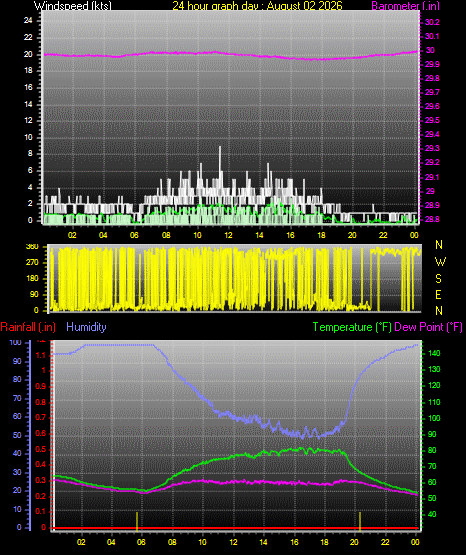Click temperature axis value "120"
Viewport: 466px width, 555px height.
434,386
